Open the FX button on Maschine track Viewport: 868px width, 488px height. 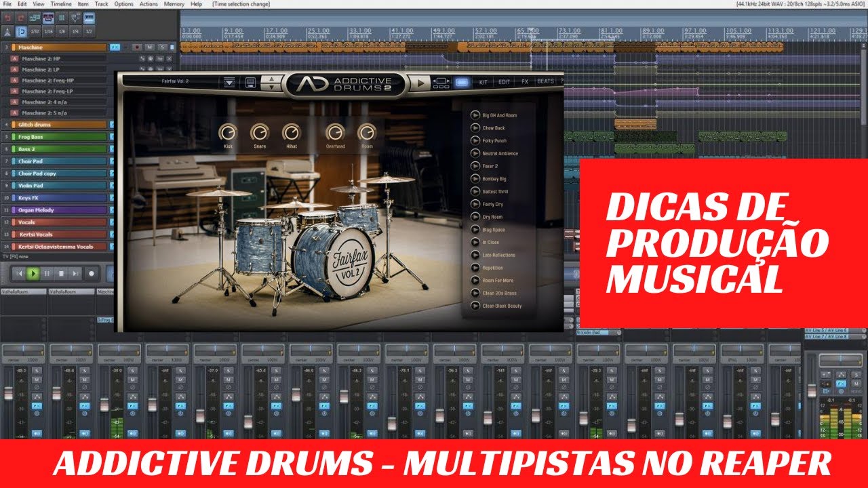[x=115, y=47]
